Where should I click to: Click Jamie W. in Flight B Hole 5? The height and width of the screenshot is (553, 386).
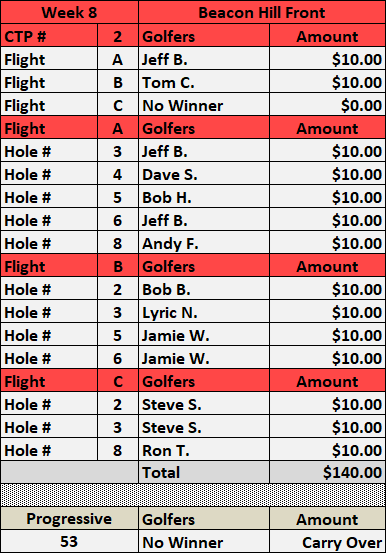(x=204, y=335)
